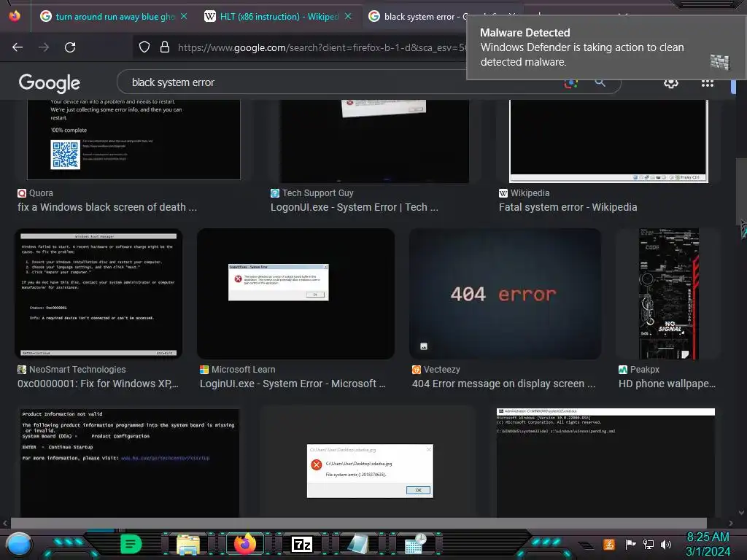Click the URL address bar
This screenshot has height=560, width=747.
click(322, 47)
